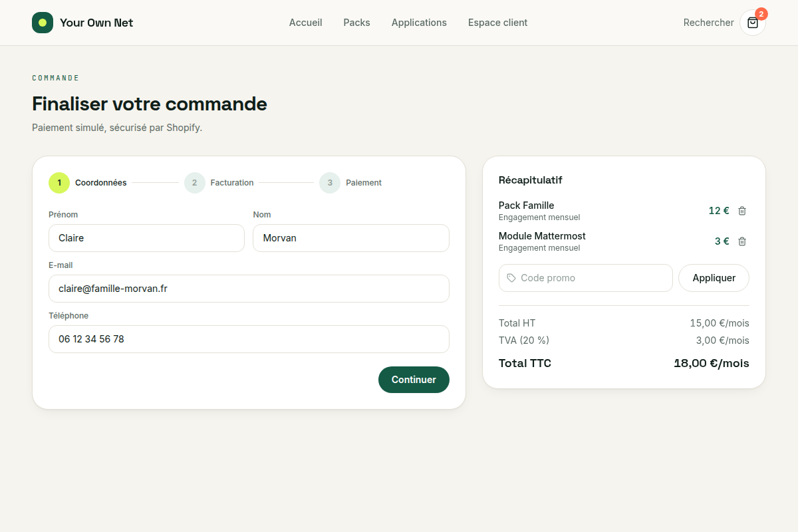This screenshot has width=798, height=532.
Task: Jump to step 3 Paiement
Action: [x=350, y=183]
